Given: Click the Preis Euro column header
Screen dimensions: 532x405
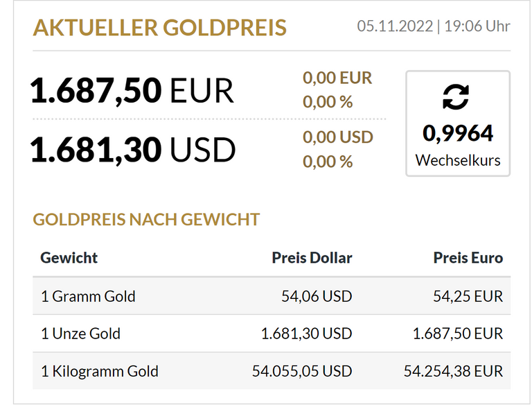Looking at the screenshot, I should 468,258.
